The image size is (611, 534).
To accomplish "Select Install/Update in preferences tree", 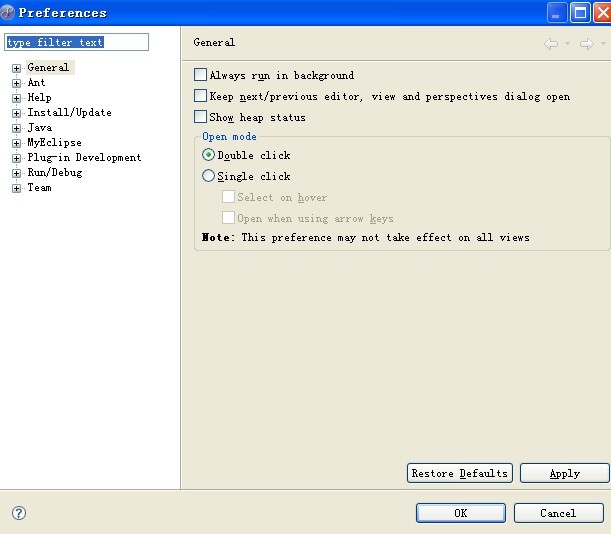I will [x=69, y=113].
